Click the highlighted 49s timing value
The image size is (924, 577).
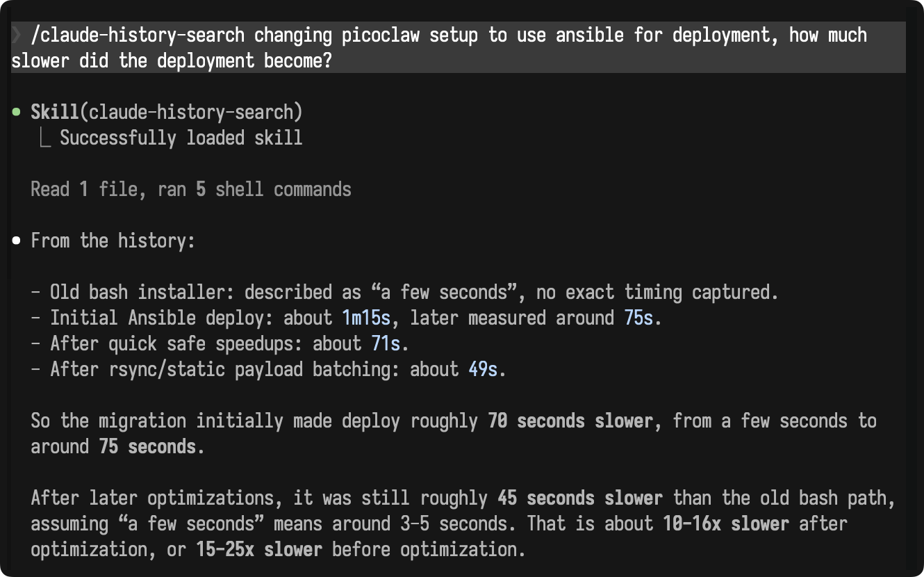(483, 370)
